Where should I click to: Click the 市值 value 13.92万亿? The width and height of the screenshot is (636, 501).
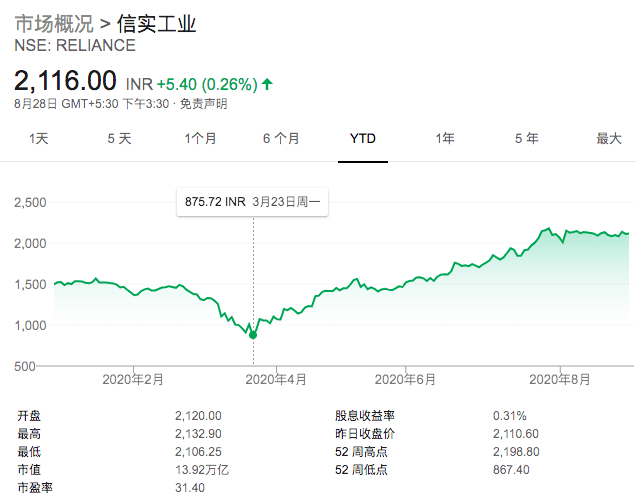(x=202, y=470)
